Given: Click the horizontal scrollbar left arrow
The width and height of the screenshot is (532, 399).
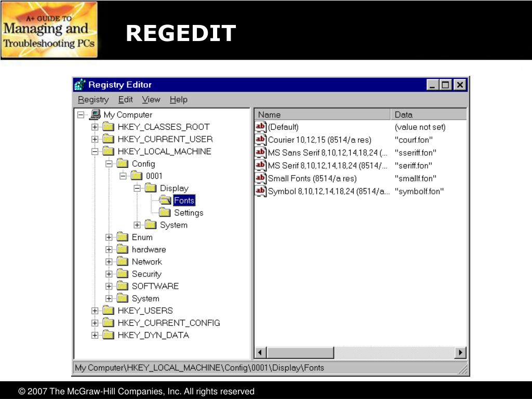Looking at the screenshot, I should tap(261, 353).
